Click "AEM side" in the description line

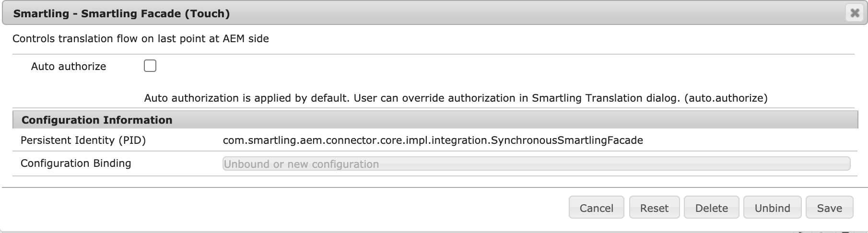point(246,39)
